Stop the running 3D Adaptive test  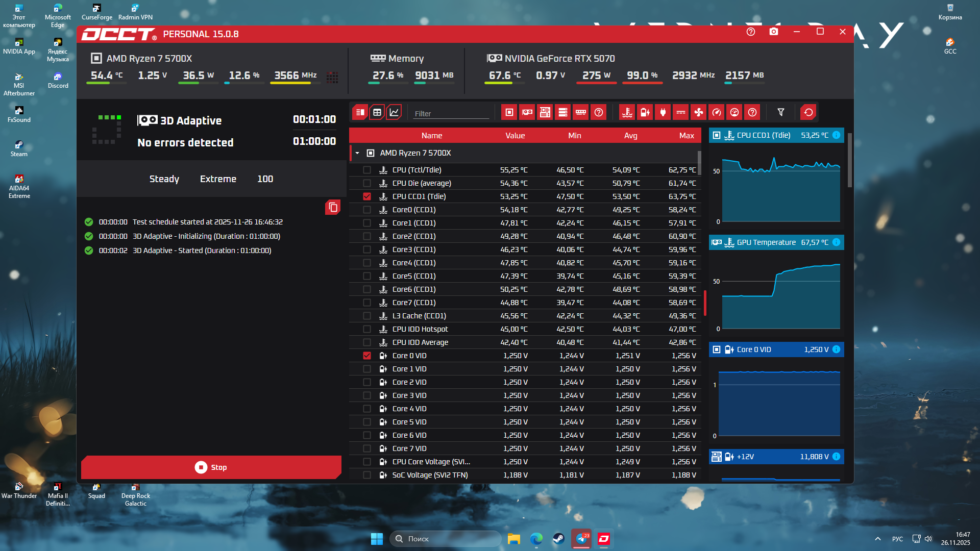click(211, 467)
